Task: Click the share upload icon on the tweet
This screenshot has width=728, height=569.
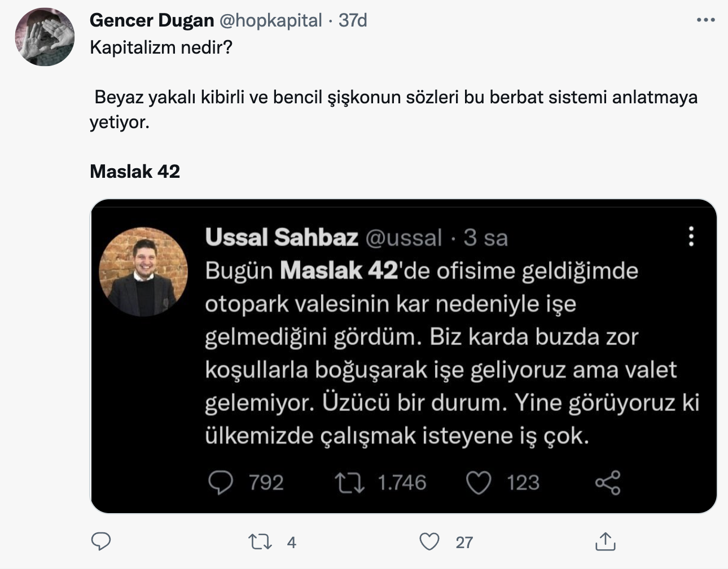Action: coord(606,541)
